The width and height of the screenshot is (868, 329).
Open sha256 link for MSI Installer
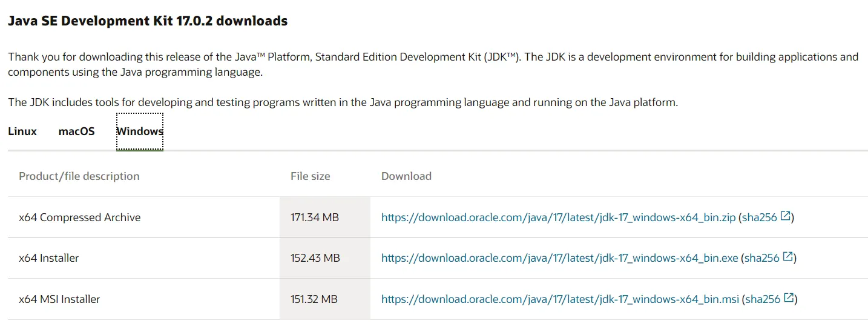click(762, 299)
